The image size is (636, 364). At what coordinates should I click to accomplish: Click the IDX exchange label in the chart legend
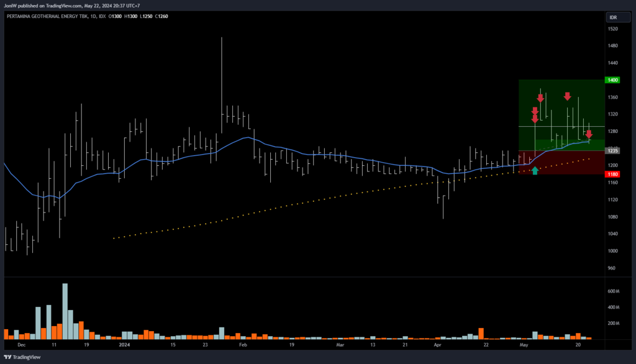(x=102, y=17)
